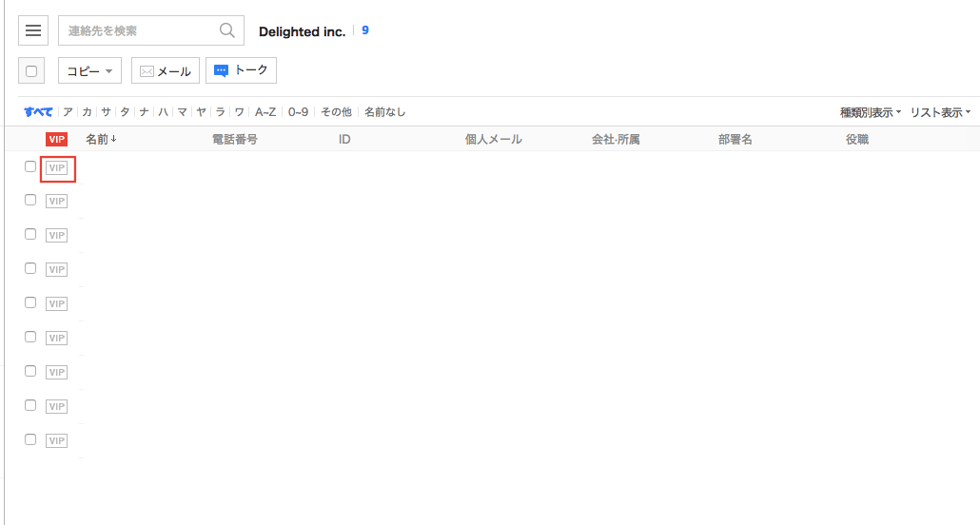Expand the リスト表示 dropdown
The width and height of the screenshot is (980, 525).
tap(939, 112)
